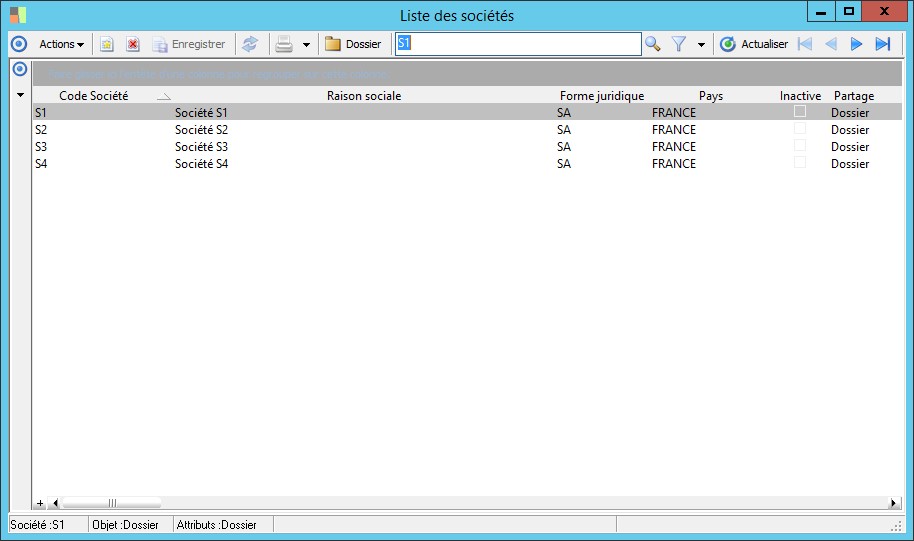Go to the first record arrow

pyautogui.click(x=805, y=44)
